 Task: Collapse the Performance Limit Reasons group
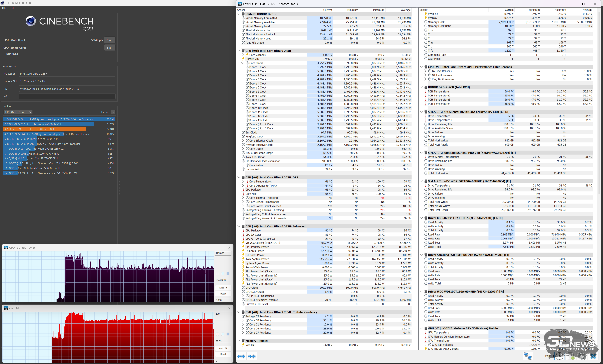(421, 67)
